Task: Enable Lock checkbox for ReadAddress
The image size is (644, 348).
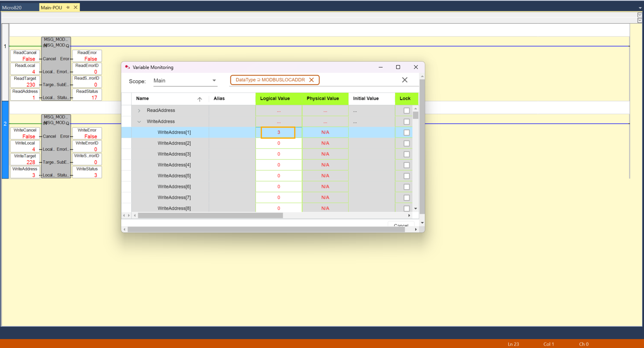Action: [x=406, y=111]
